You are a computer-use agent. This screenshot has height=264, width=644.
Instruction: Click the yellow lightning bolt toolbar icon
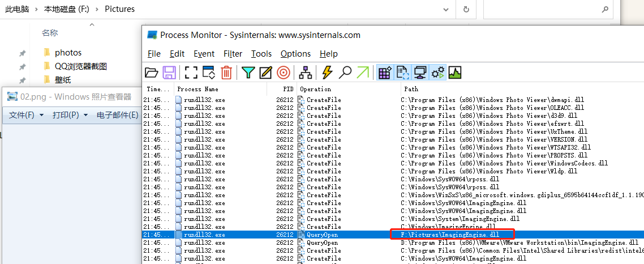327,73
